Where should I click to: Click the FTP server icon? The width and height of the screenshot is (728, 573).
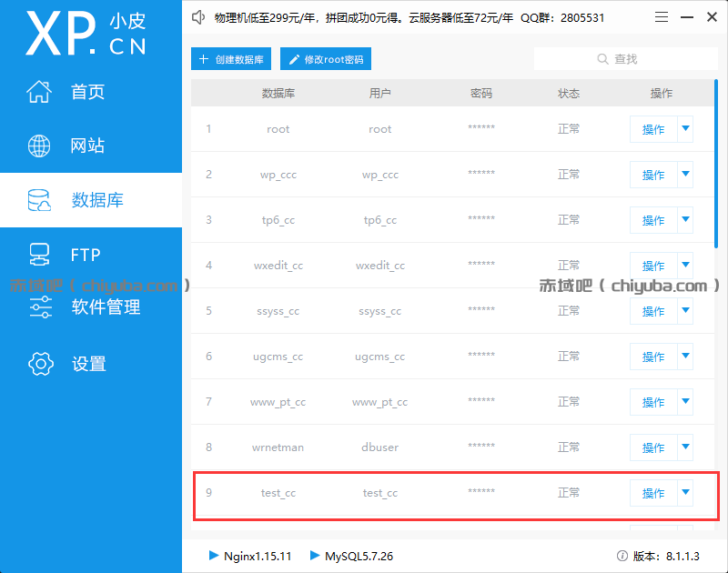(39, 255)
